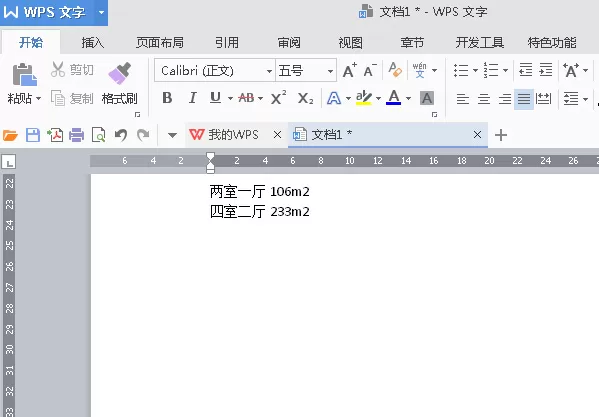
Task: Switch to the 开始 tab
Action: [31, 42]
